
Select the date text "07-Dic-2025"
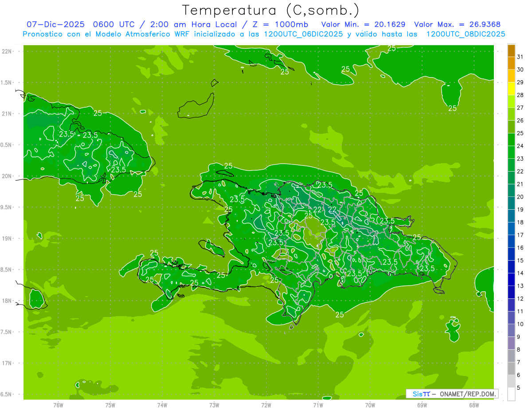[55, 24]
